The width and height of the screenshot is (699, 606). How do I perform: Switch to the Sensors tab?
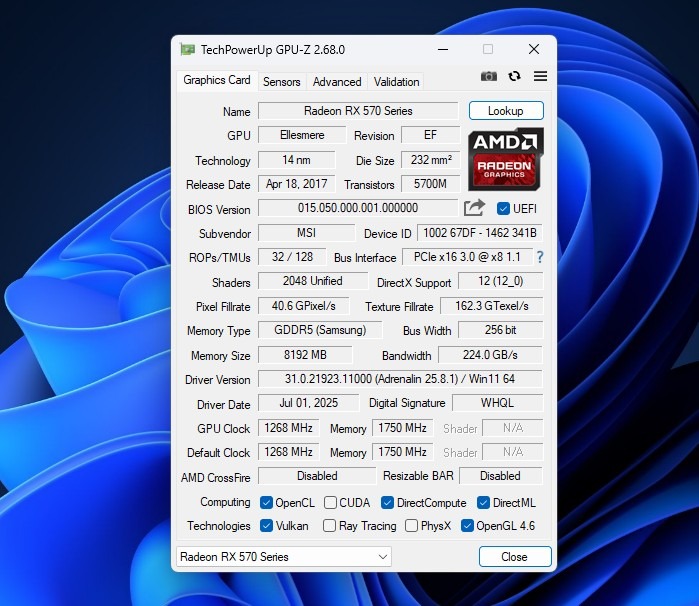[x=282, y=82]
